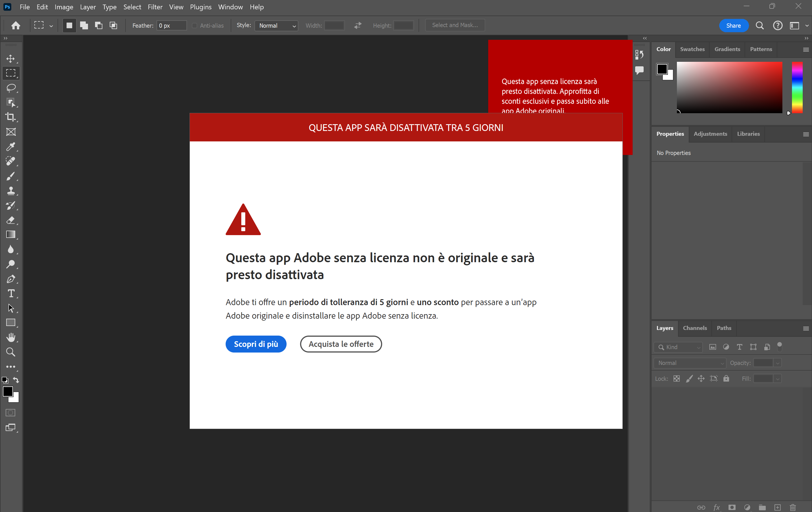Select the Object Selection tool
Viewport: 812px width, 512px height.
11,103
